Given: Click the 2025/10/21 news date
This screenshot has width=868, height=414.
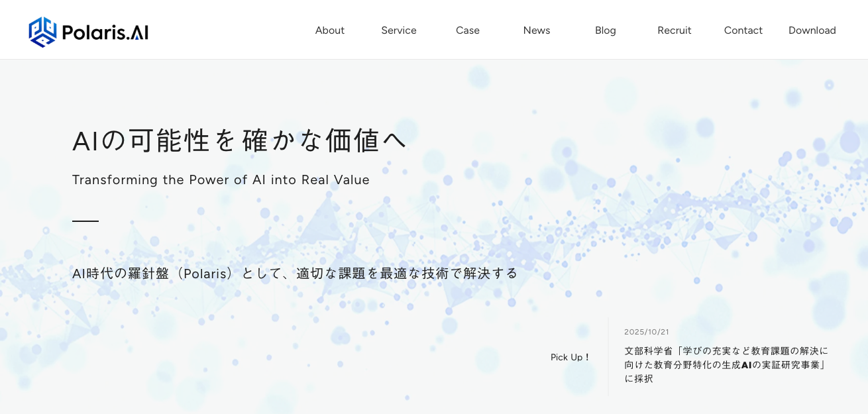Looking at the screenshot, I should [646, 331].
